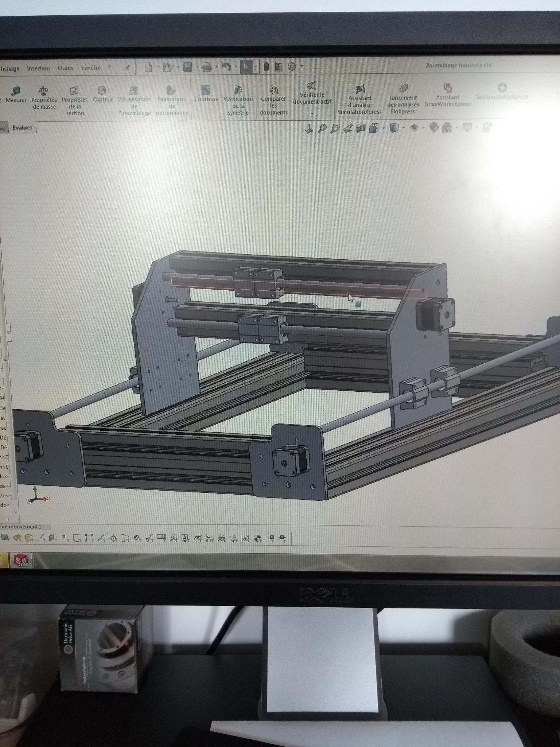Open SolidWorks 2016 from the taskbar
The image size is (560, 747).
point(21,560)
